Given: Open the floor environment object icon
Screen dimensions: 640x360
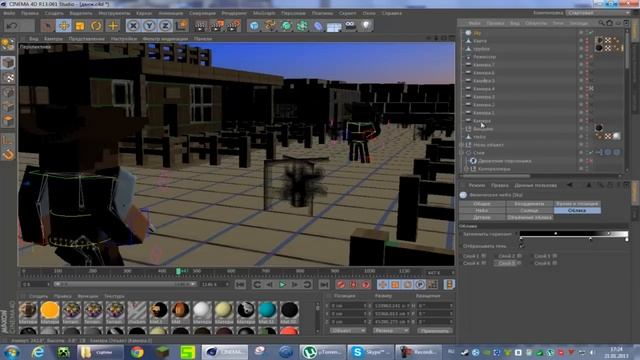Looking at the screenshot, I should click(334, 27).
